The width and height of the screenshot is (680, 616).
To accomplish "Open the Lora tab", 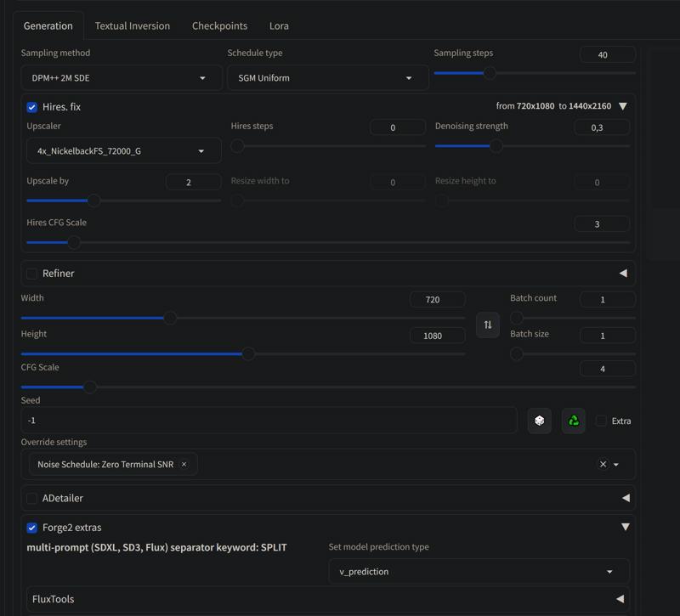I will click(x=279, y=25).
